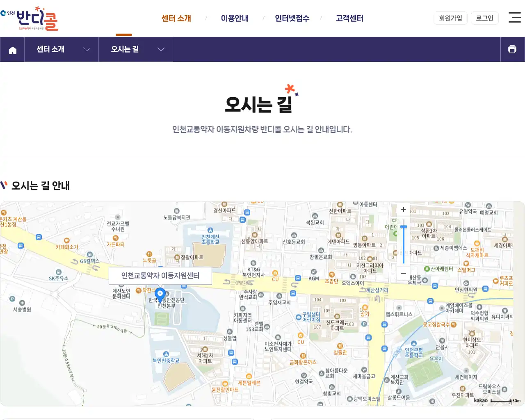Click the 안심한의원 clinic label
This screenshot has height=420, width=525.
point(466,290)
